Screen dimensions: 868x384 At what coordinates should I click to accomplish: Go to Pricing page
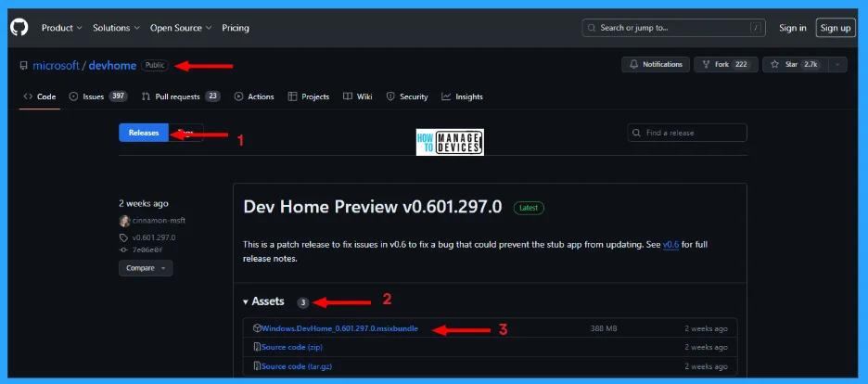point(236,28)
